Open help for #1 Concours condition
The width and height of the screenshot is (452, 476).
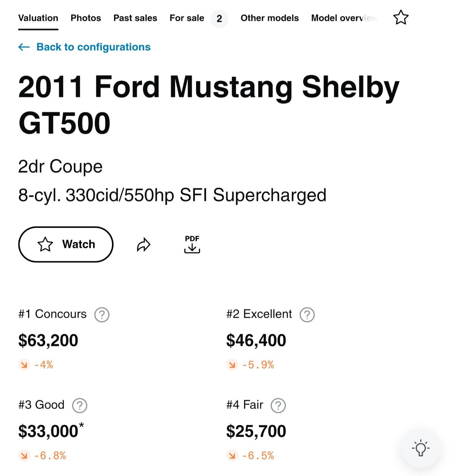point(102,315)
